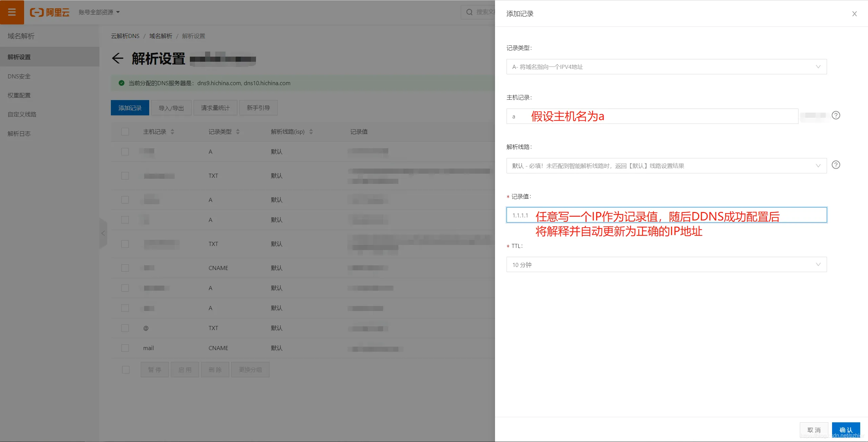Confirm with the 确认 button

846,430
